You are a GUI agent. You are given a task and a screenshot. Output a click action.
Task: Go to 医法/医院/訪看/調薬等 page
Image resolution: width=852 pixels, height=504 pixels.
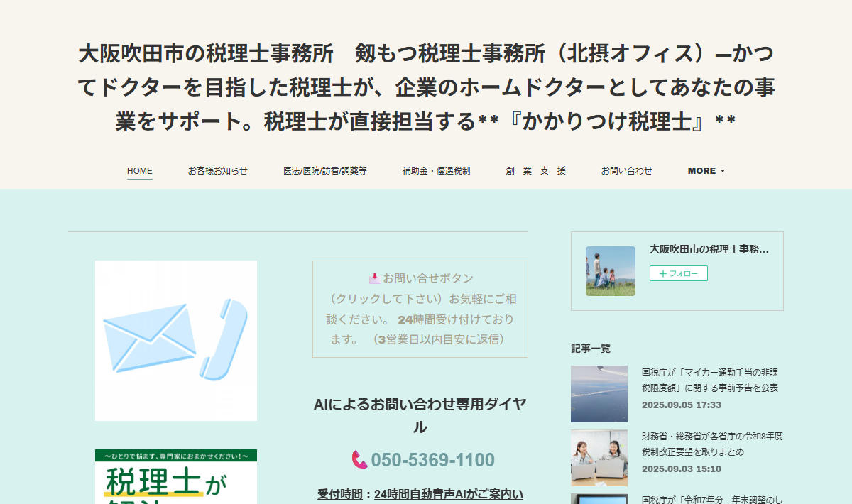[325, 171]
